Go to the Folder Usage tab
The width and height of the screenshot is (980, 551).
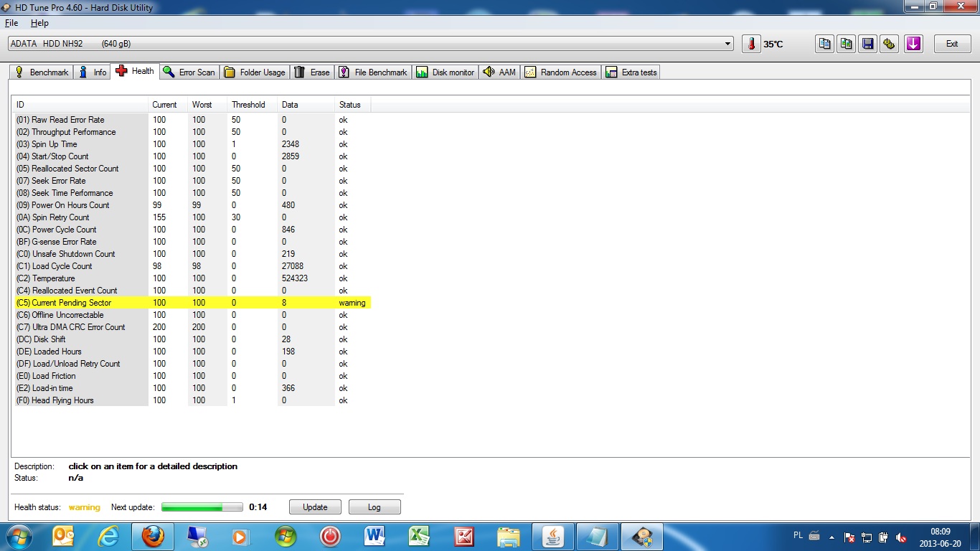pyautogui.click(x=255, y=72)
